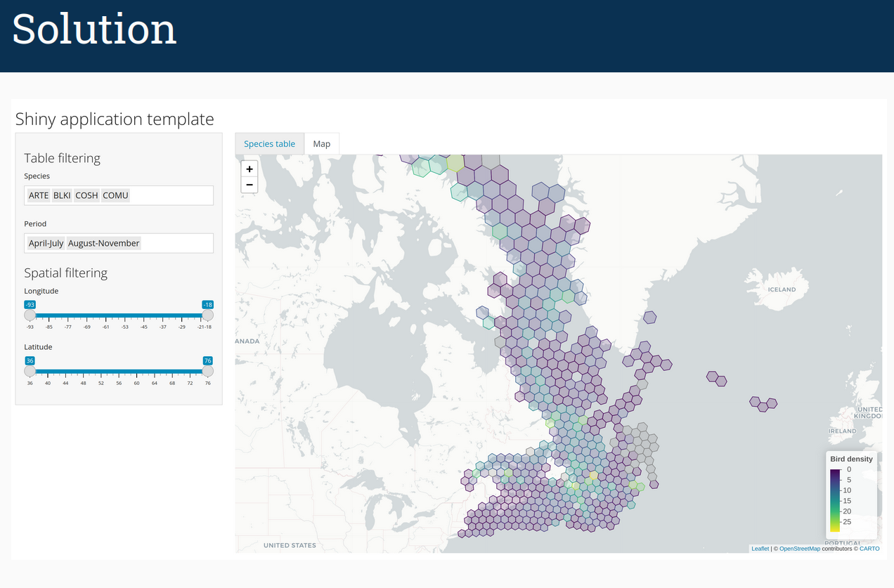Viewport: 894px width, 588px height.
Task: Open the CARTO attribution link
Action: (x=869, y=549)
